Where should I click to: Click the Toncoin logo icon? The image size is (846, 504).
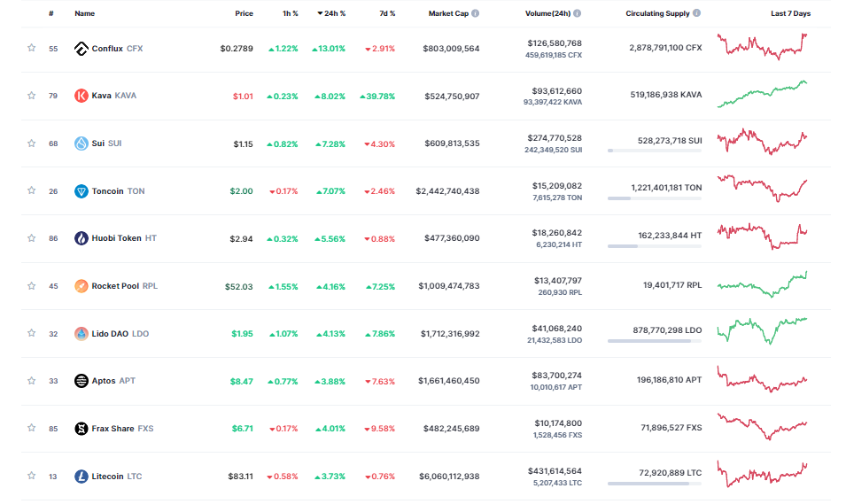81,191
